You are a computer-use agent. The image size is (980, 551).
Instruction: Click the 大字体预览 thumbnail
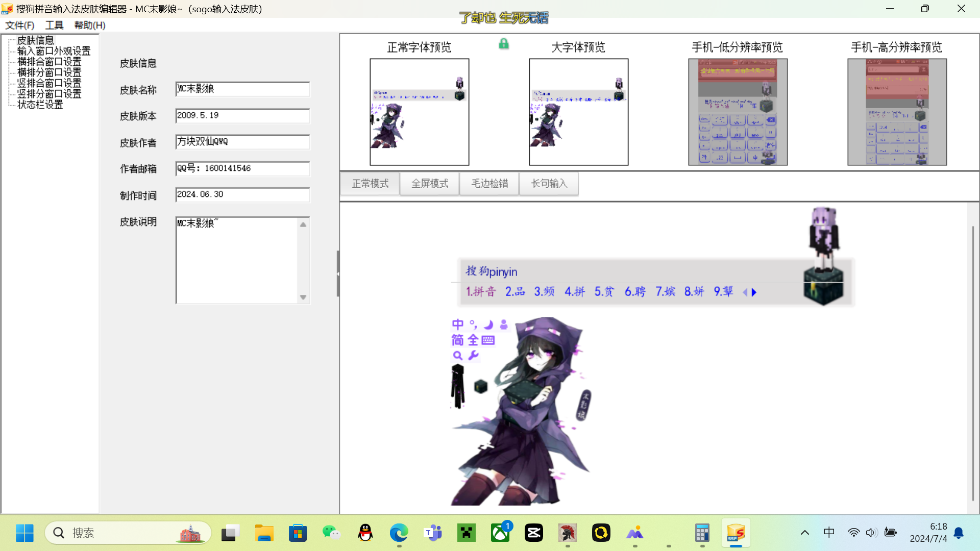click(x=579, y=112)
